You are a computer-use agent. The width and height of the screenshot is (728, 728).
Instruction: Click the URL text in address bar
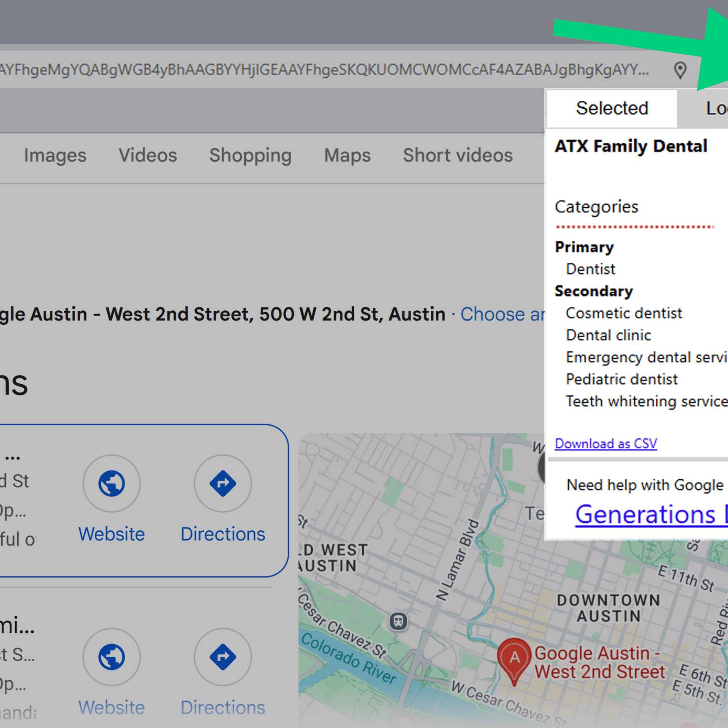(x=321, y=70)
